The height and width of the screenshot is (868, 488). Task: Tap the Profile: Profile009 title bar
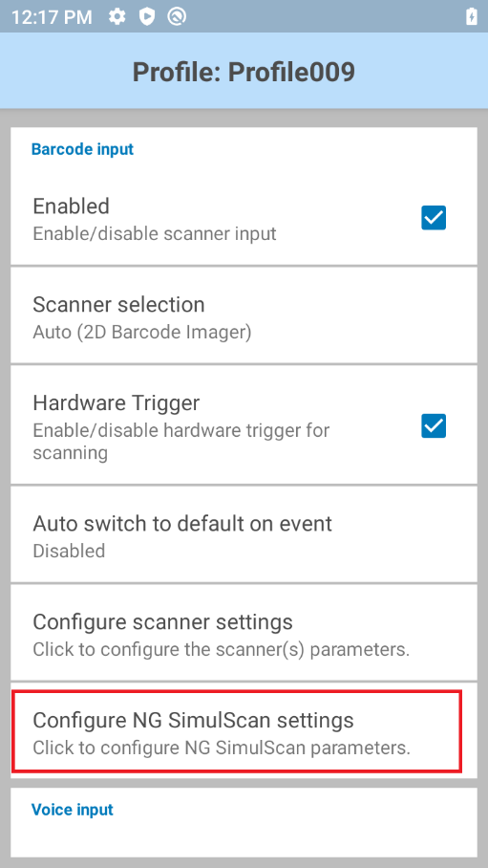(244, 72)
